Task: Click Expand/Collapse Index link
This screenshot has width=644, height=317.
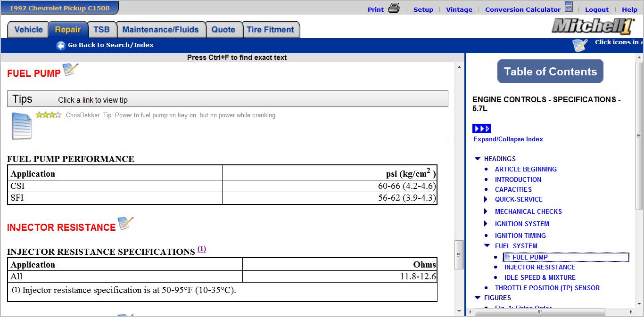Action: pyautogui.click(x=508, y=139)
